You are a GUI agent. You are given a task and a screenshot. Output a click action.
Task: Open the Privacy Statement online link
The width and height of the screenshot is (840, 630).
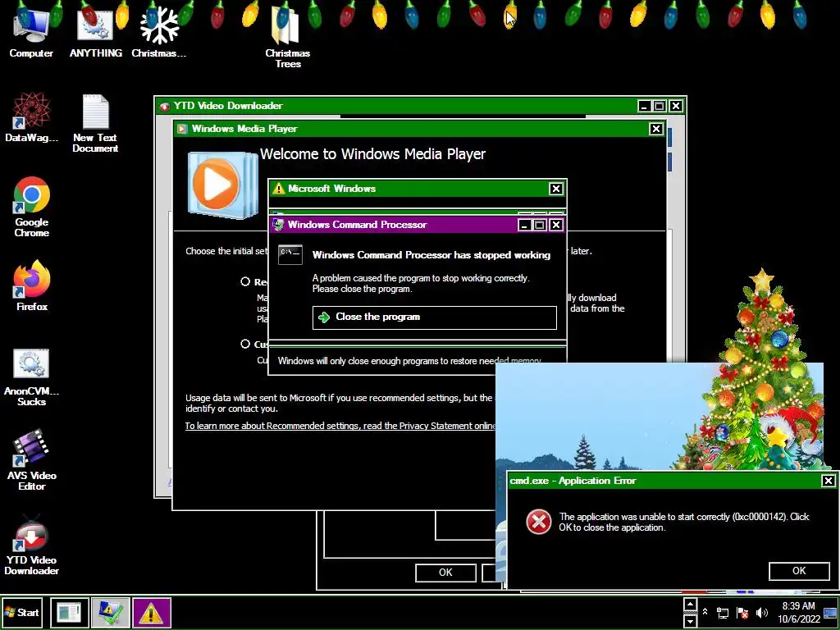click(x=340, y=426)
